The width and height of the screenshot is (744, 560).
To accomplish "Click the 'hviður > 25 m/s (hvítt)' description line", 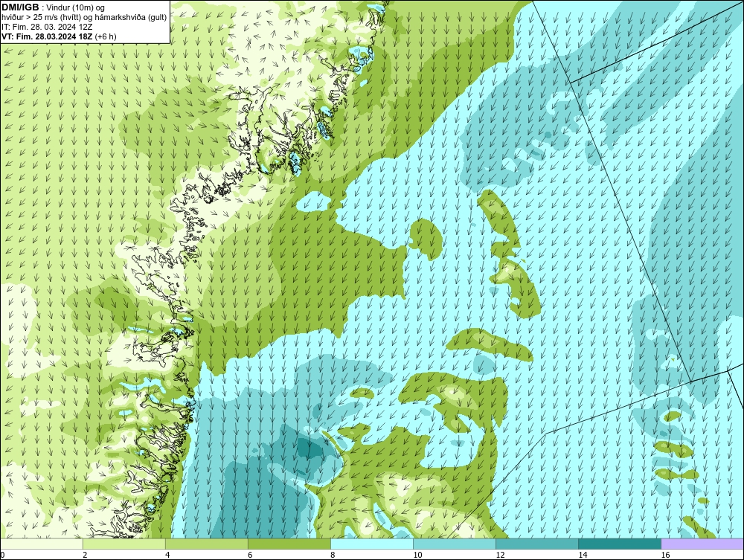I will tap(84, 18).
